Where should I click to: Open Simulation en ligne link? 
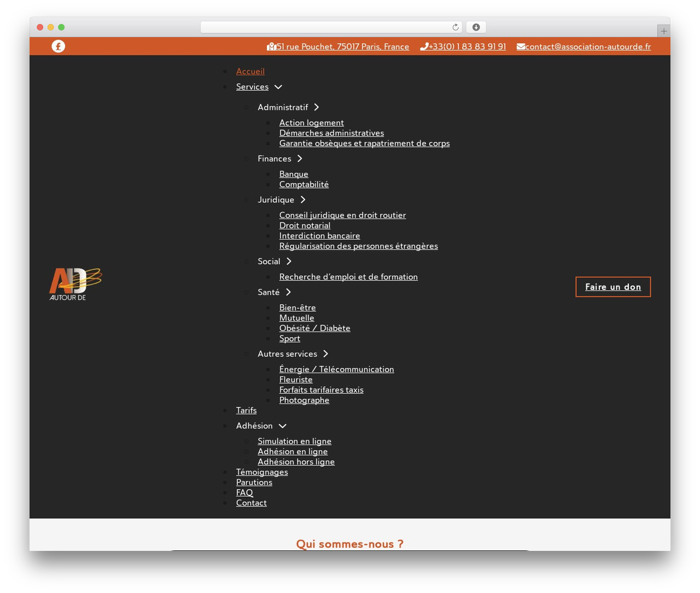point(295,441)
